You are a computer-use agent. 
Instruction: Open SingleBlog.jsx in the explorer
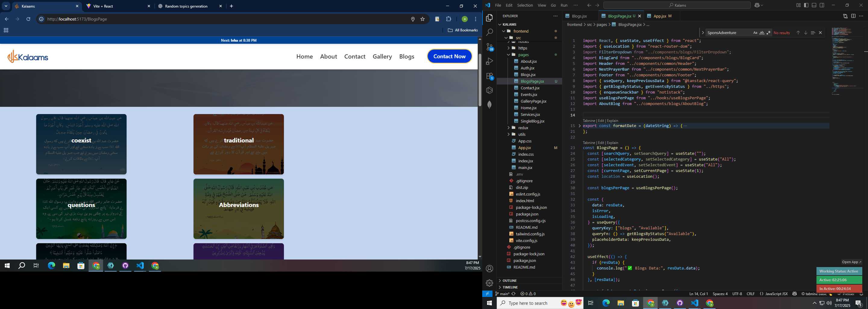532,121
